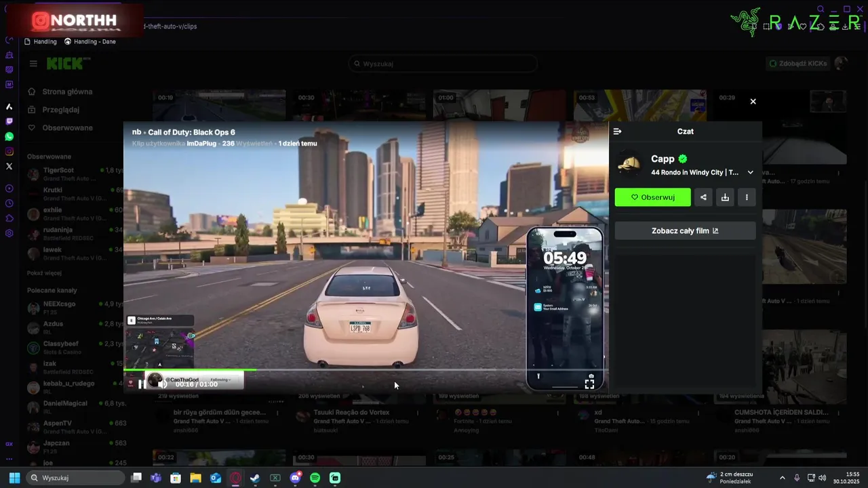Open the exhiie followed channel

75,213
